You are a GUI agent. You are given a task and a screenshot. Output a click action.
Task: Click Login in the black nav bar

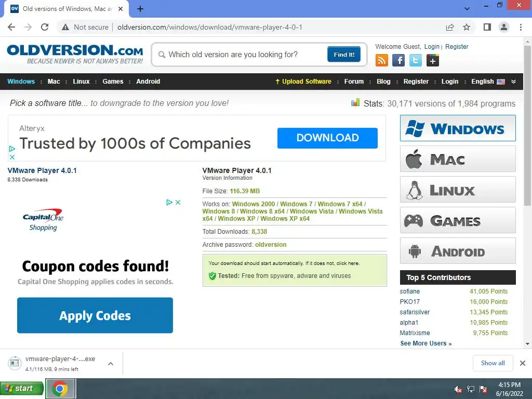(450, 82)
